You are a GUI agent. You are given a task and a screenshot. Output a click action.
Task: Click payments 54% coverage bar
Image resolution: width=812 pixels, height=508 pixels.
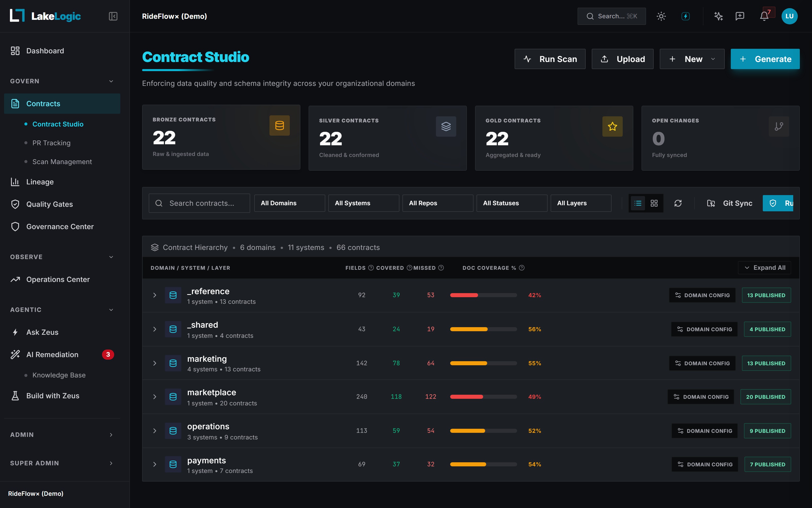point(483,464)
